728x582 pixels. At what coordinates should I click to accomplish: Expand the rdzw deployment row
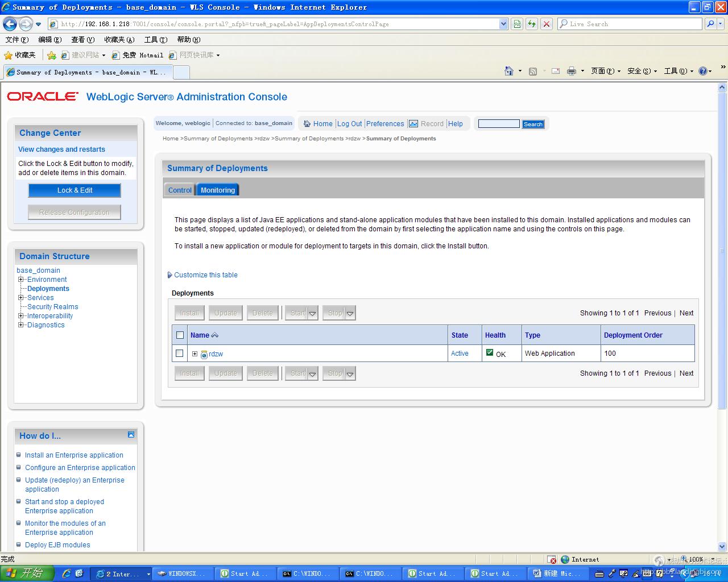195,354
